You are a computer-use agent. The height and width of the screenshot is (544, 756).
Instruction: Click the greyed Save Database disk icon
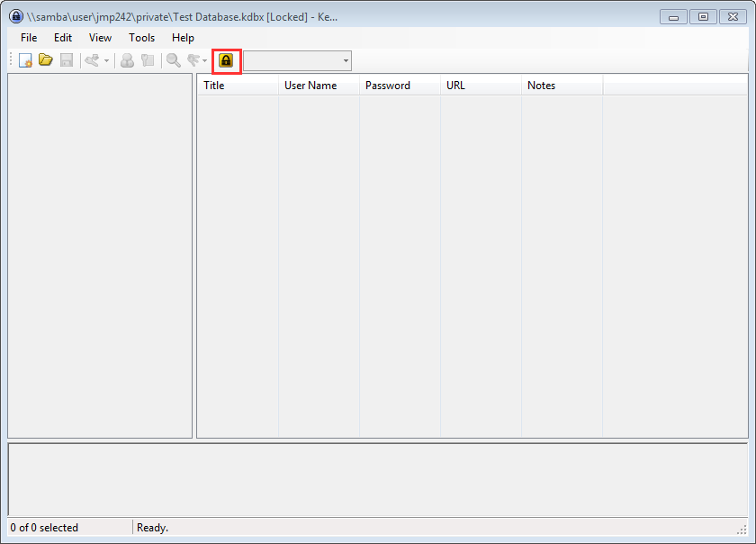pyautogui.click(x=67, y=60)
